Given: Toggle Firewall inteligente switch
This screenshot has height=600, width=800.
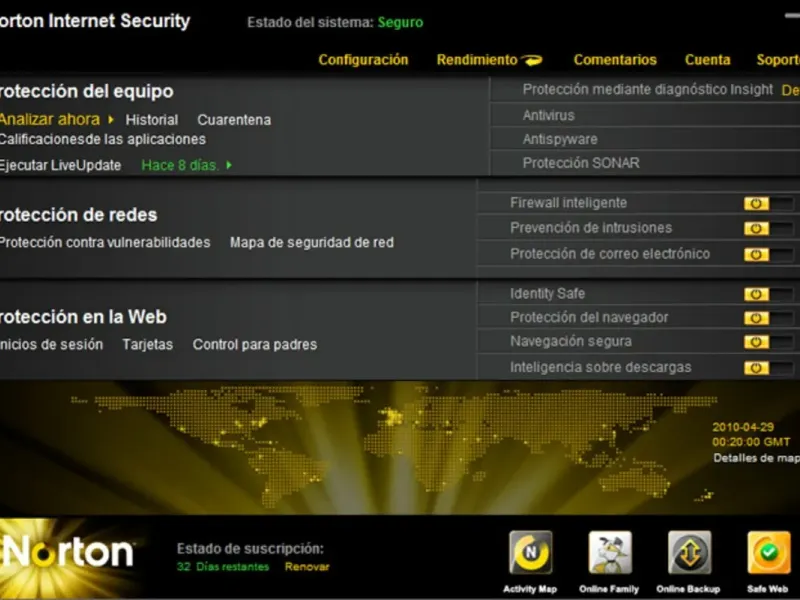Looking at the screenshot, I should pyautogui.click(x=768, y=204).
